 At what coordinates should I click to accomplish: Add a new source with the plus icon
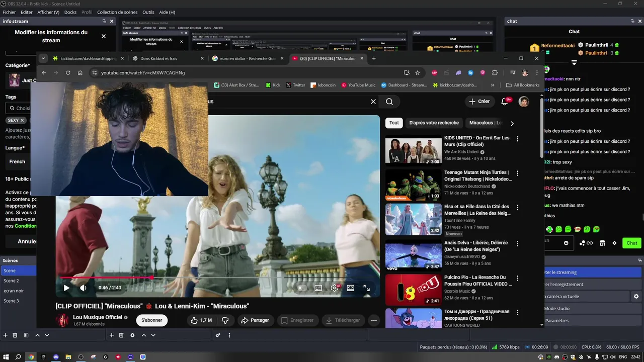[112, 335]
